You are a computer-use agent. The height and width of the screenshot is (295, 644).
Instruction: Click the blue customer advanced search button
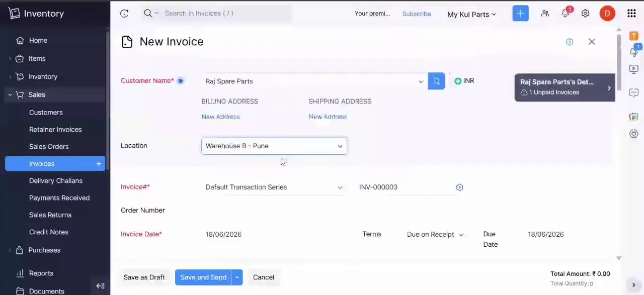pyautogui.click(x=436, y=81)
